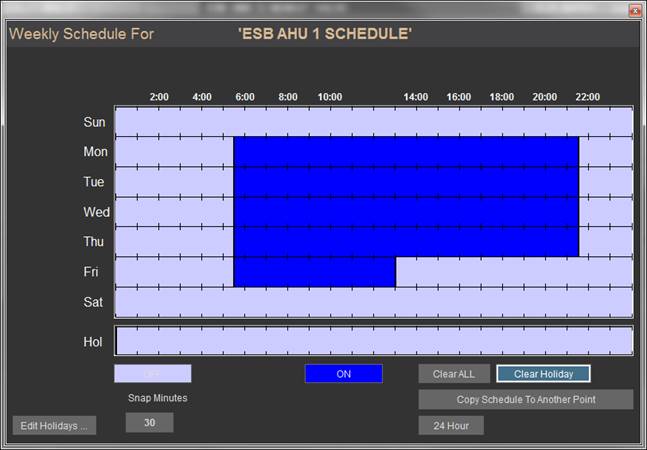Click the Saturday schedule row
The width and height of the screenshot is (647, 450).
(x=373, y=302)
